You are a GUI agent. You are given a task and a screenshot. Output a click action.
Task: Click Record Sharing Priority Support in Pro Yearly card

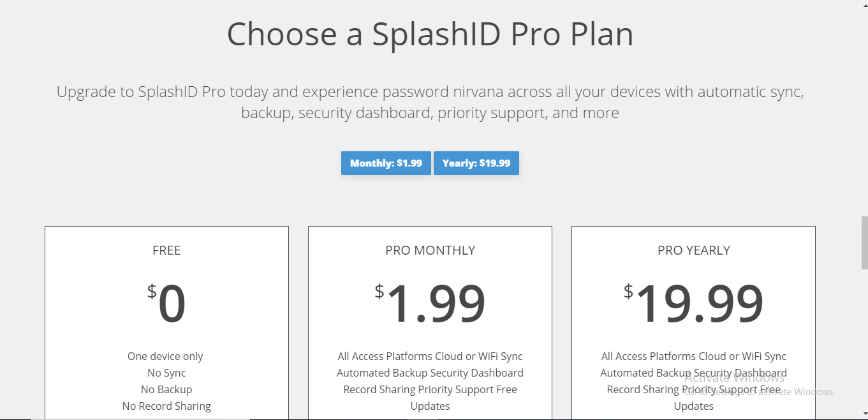tap(682, 389)
